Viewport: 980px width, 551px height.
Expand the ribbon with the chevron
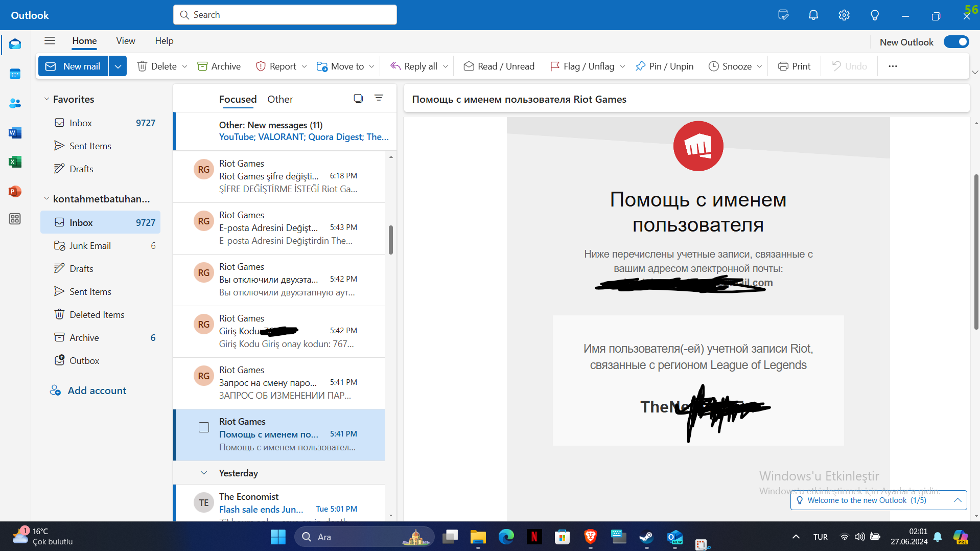pos(975,72)
